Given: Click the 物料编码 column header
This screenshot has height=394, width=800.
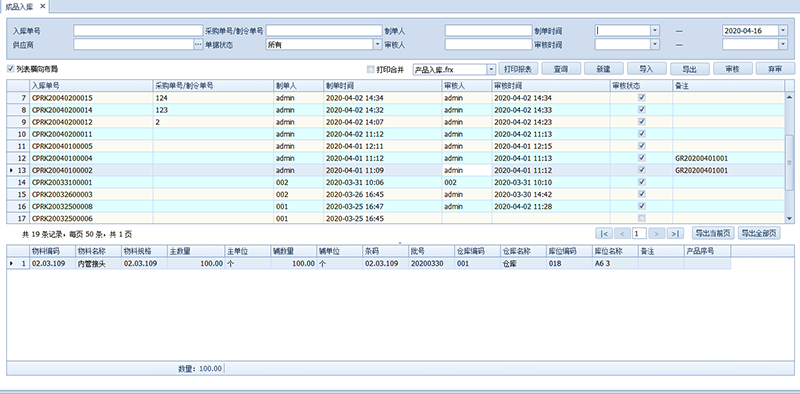Looking at the screenshot, I should tap(52, 251).
